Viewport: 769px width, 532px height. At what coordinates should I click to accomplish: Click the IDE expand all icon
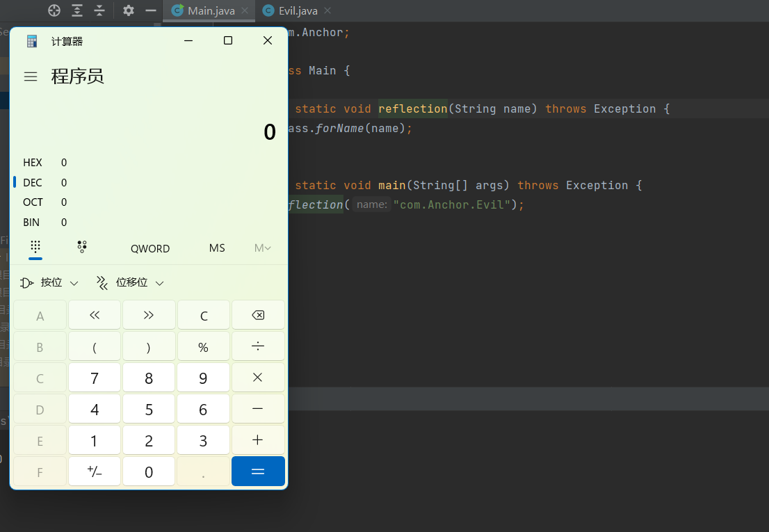tap(77, 10)
